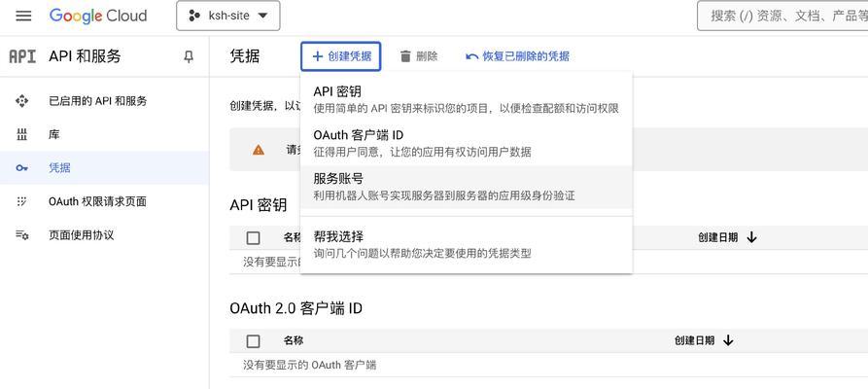Click the API logo icon in sidebar header
Image resolution: width=868 pixels, height=389 pixels.
point(22,56)
